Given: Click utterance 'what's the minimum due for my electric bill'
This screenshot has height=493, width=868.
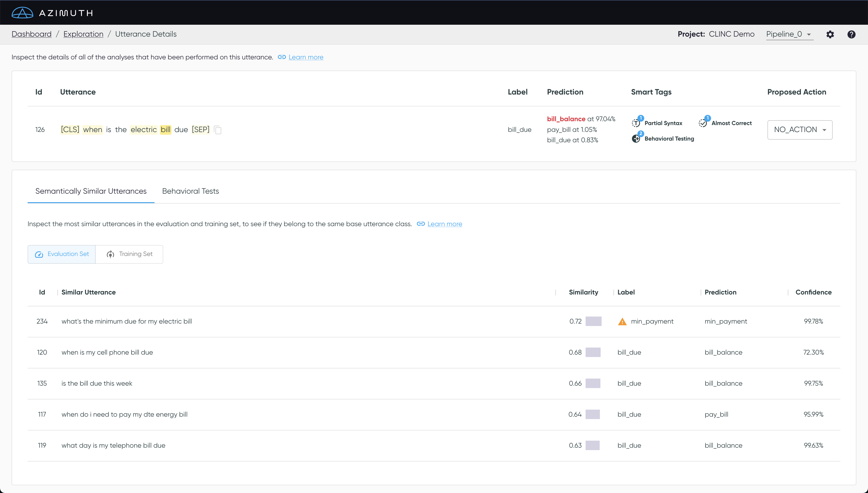Looking at the screenshot, I should (126, 321).
